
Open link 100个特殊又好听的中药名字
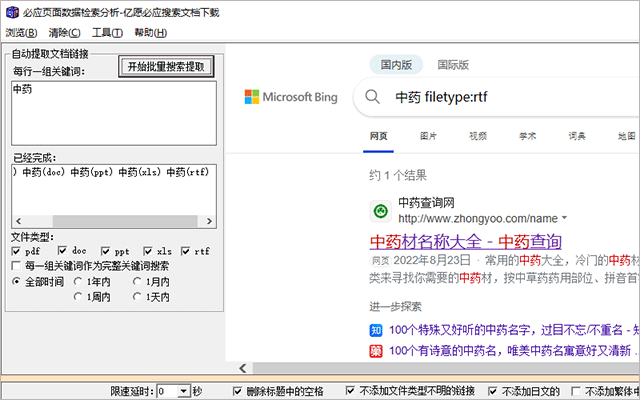click(514, 330)
